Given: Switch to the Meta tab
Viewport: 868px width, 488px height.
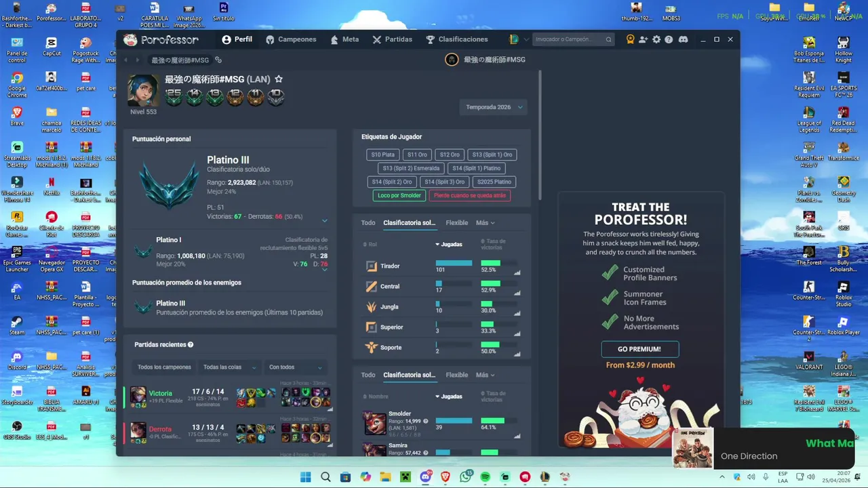Looking at the screenshot, I should [344, 39].
